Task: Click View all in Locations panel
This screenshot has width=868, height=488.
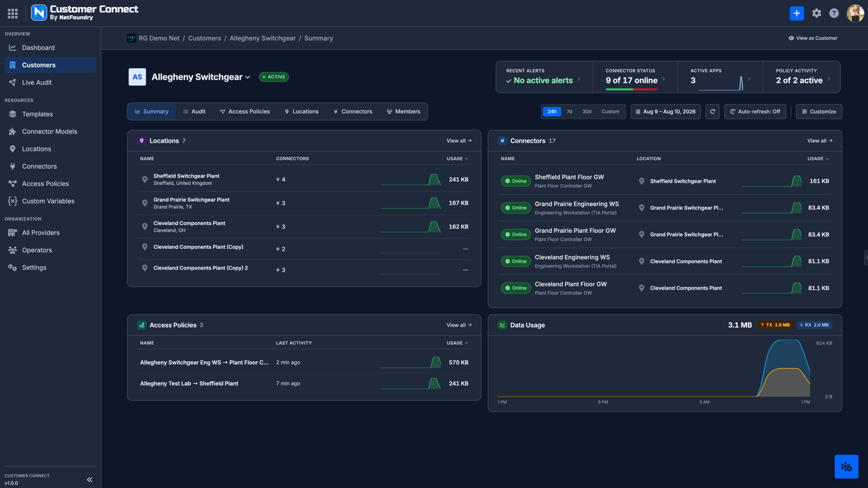Action: tap(459, 141)
